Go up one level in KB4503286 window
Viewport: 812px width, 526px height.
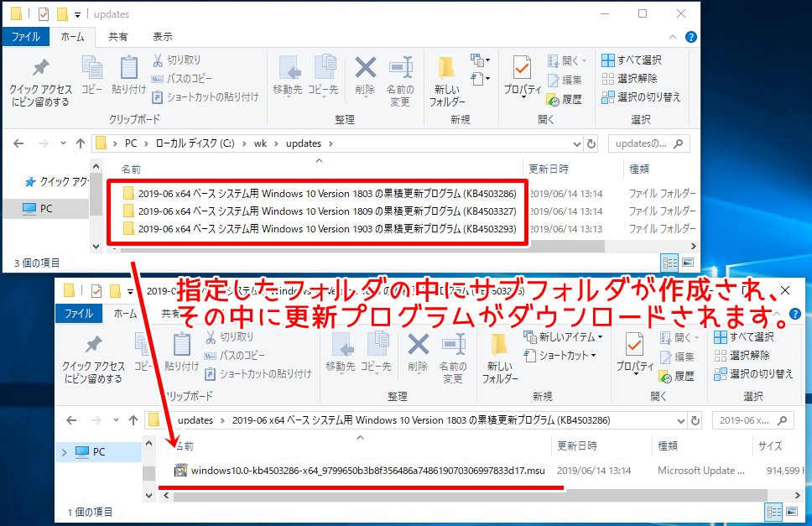pyautogui.click(x=133, y=419)
